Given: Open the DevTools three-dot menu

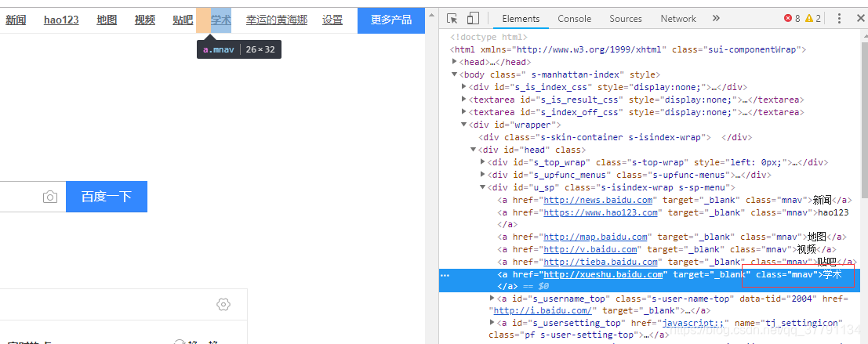Looking at the screenshot, I should [839, 18].
